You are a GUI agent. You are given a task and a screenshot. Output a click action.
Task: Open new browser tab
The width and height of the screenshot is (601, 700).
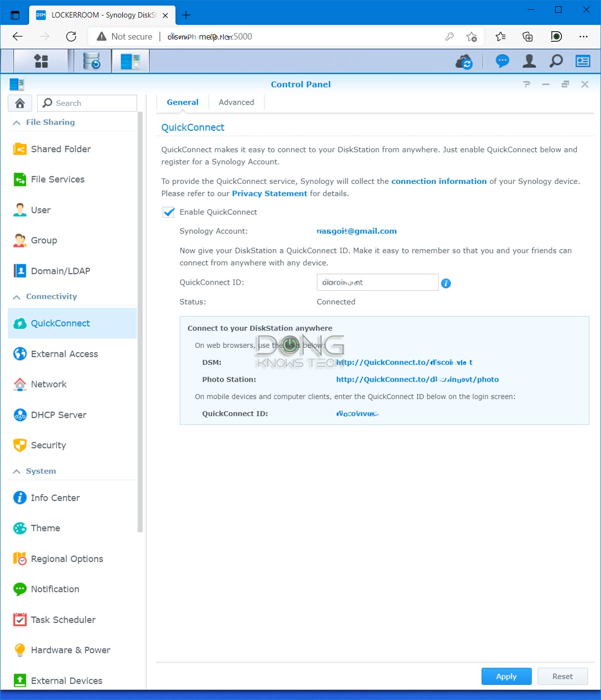pyautogui.click(x=186, y=15)
